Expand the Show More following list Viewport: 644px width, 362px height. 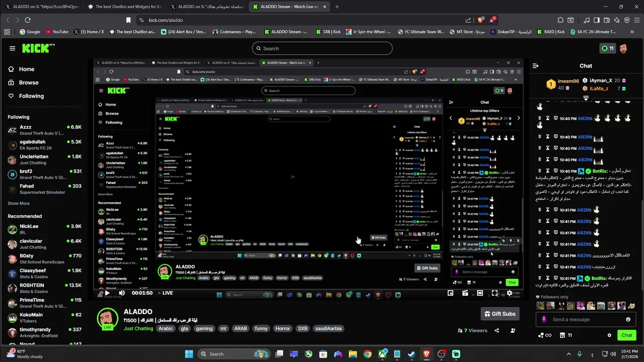coord(19,204)
